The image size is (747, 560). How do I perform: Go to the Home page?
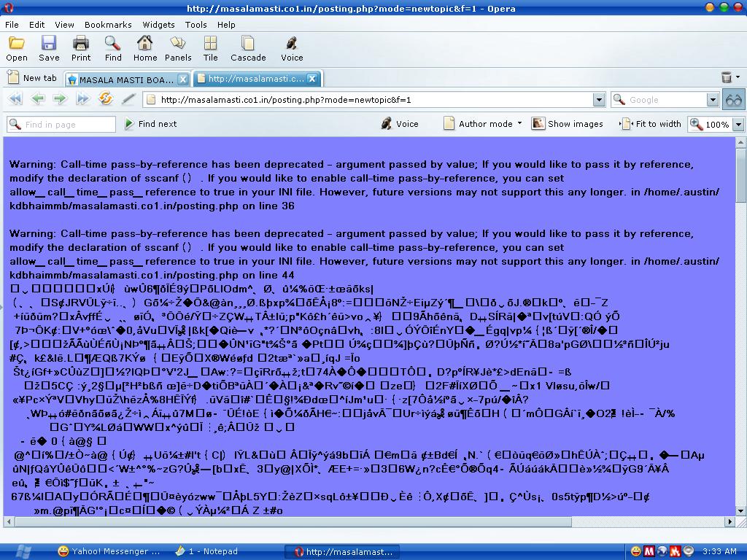click(145, 49)
